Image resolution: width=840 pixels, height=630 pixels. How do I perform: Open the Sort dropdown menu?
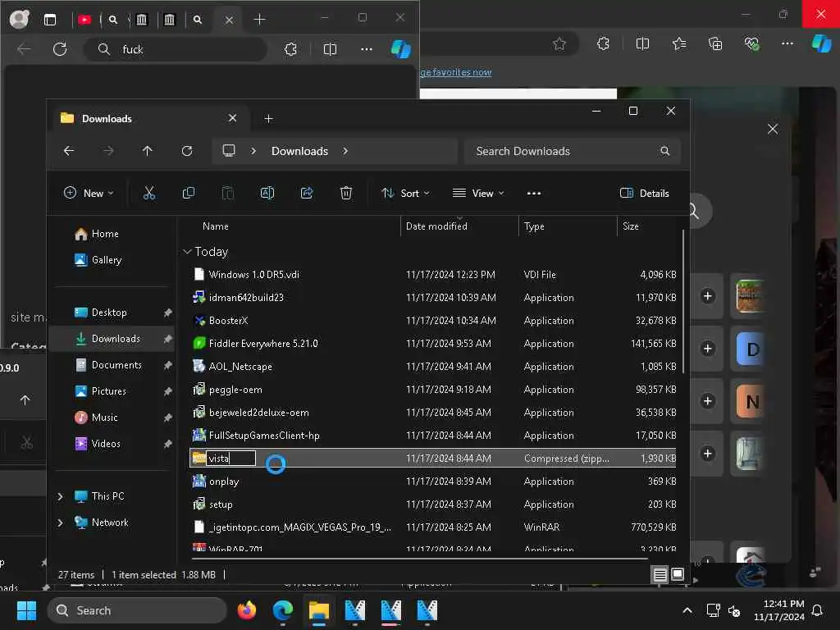405,193
